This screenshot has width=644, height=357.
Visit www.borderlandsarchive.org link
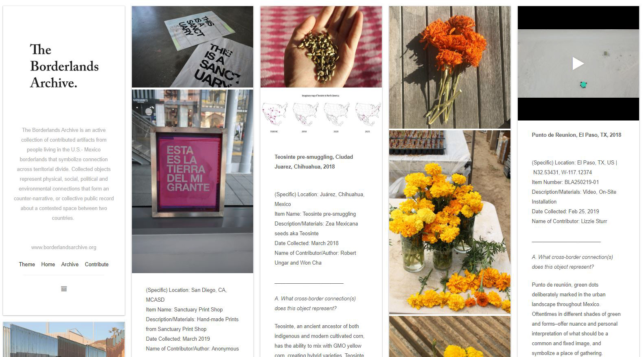point(64,247)
